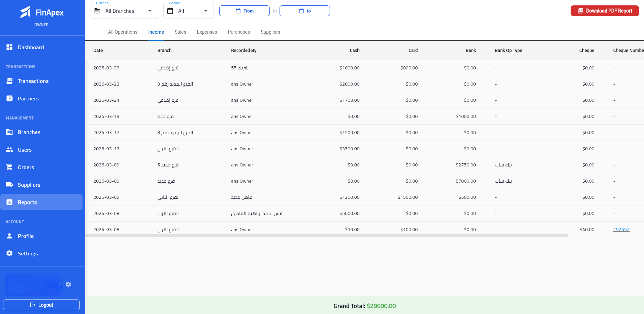Click the $3500.00 cash cell

(349, 149)
